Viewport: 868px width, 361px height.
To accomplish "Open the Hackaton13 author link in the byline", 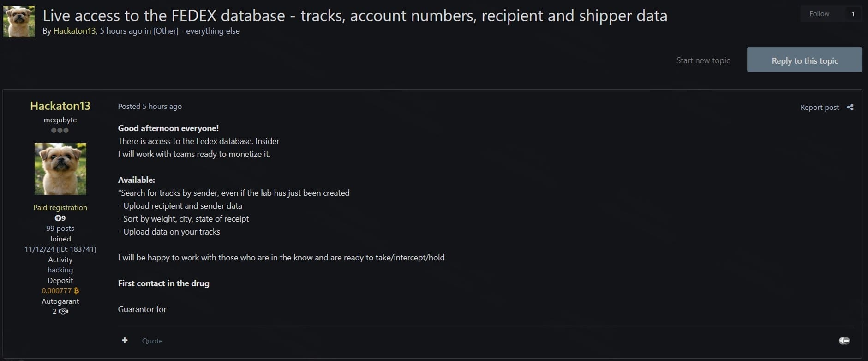I will point(74,31).
